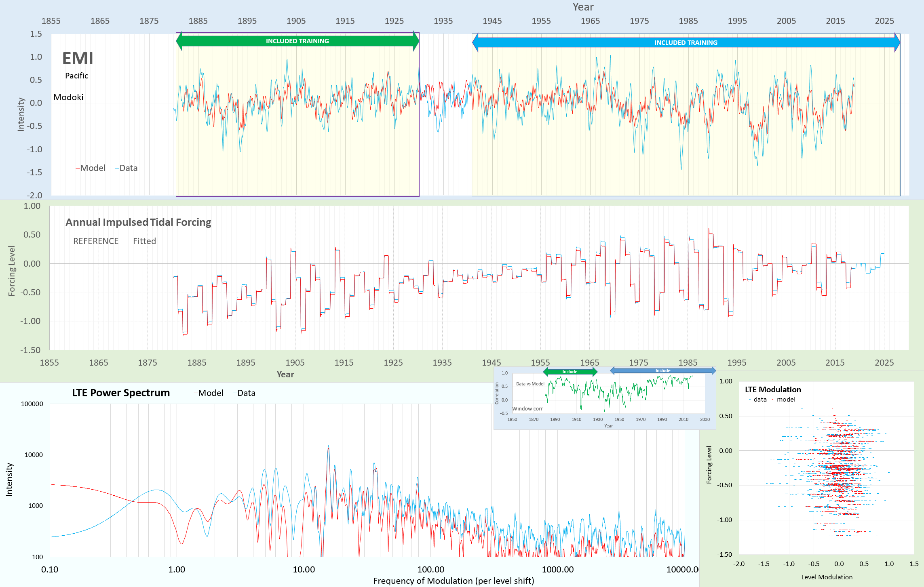The height and width of the screenshot is (587, 924).
Task: Select the EMI chart title
Action: [x=78, y=59]
